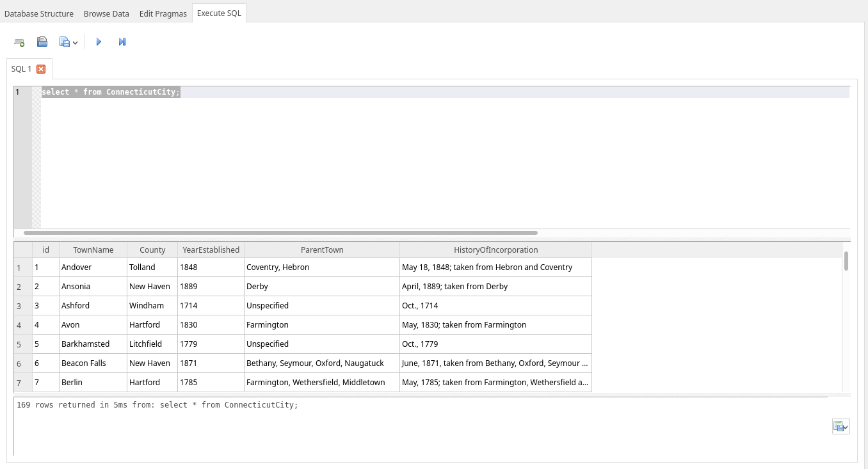Sort results by the TownName column header
This screenshot has height=469, width=868.
click(93, 250)
